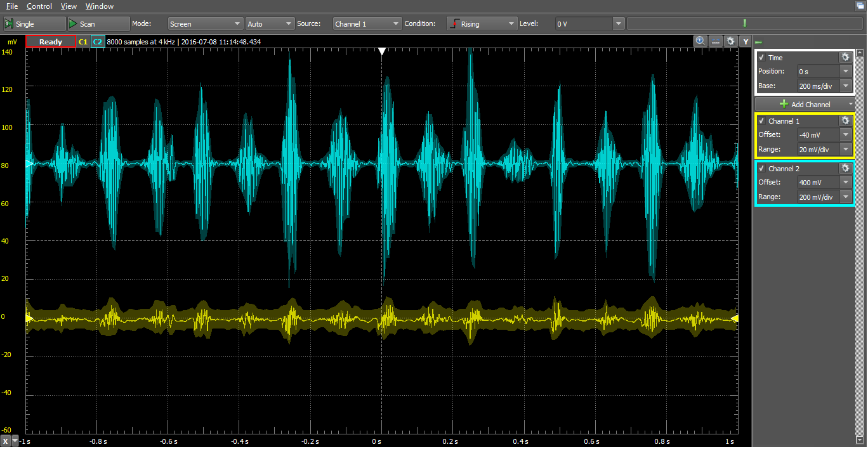Image resolution: width=868 pixels, height=449 pixels.
Task: Open the Mode dropdown showing Screen
Action: 206,24
